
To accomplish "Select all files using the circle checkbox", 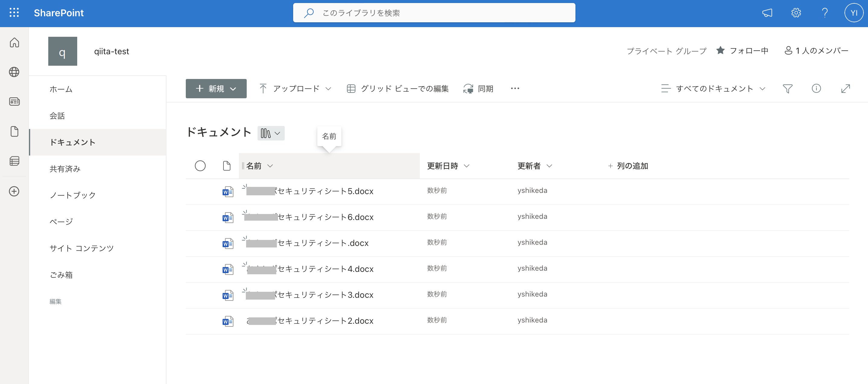I will tap(200, 166).
